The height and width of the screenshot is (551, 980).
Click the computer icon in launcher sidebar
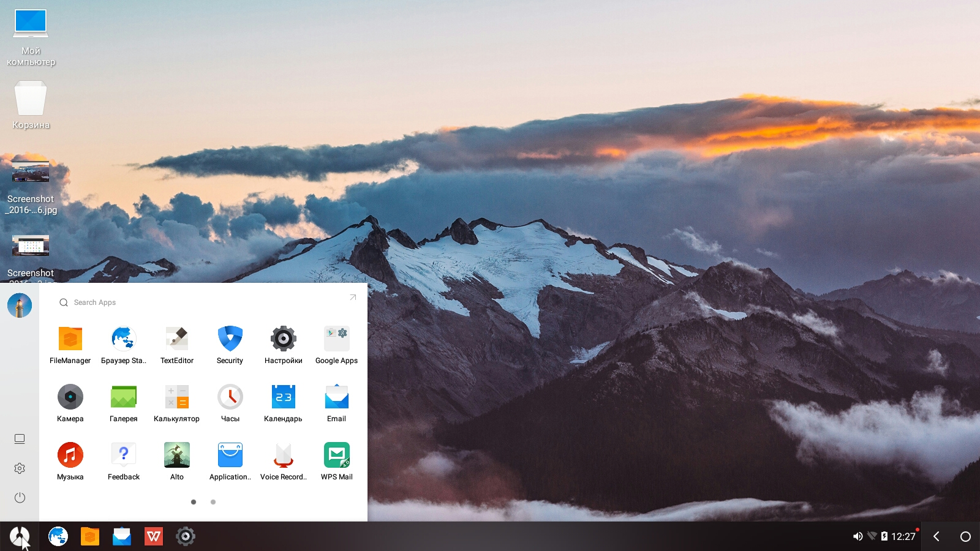click(x=20, y=439)
